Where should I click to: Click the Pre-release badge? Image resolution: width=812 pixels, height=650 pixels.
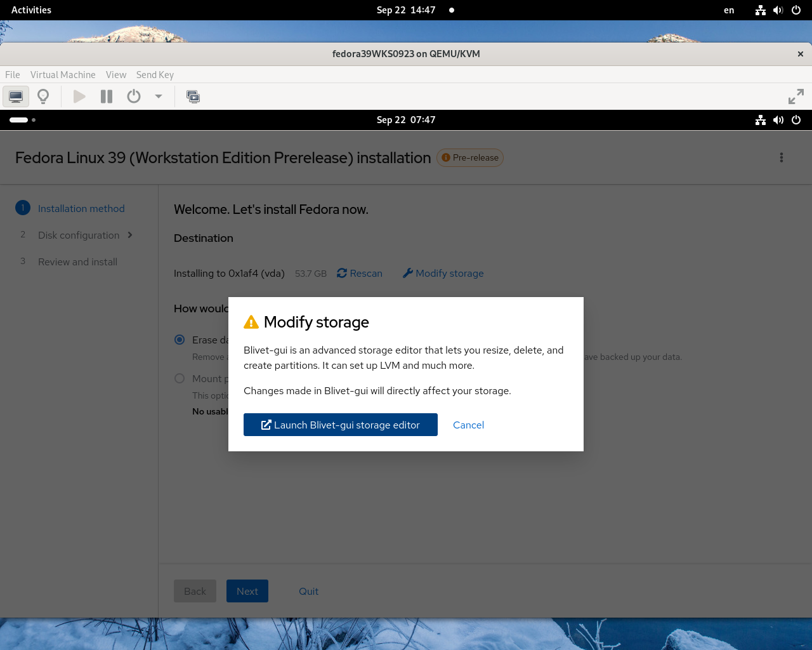point(470,157)
